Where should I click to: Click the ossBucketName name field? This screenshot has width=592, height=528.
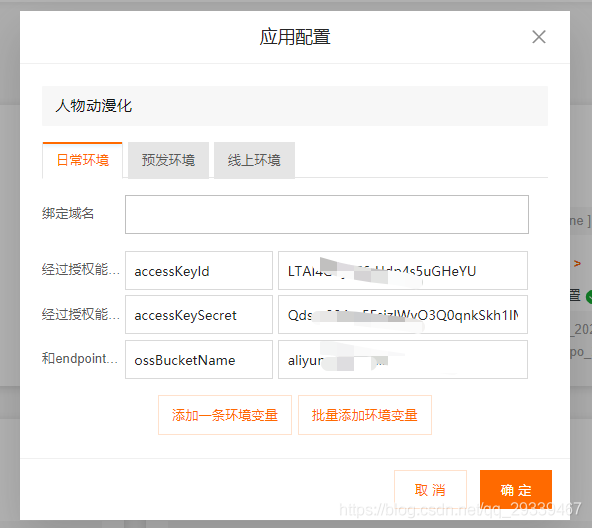tap(199, 360)
